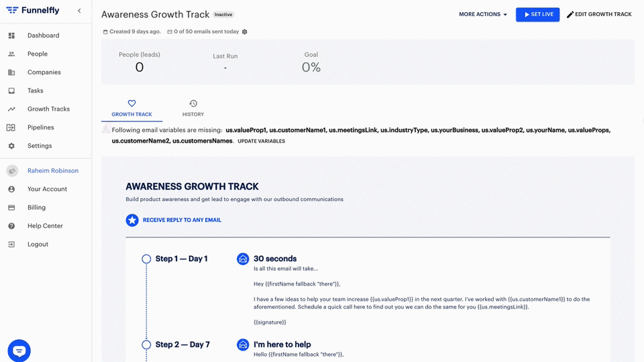Click the Tasks icon
This screenshot has height=362, width=644.
(11, 90)
